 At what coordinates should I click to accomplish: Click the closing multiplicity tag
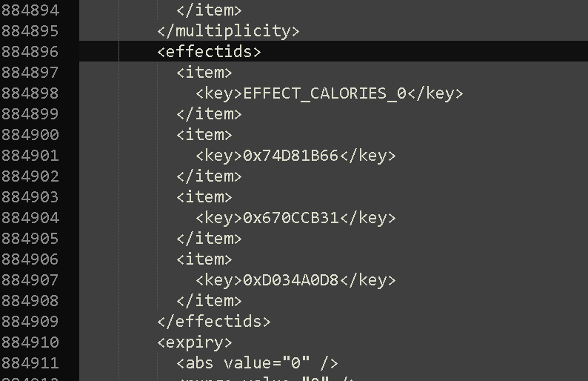tap(228, 31)
